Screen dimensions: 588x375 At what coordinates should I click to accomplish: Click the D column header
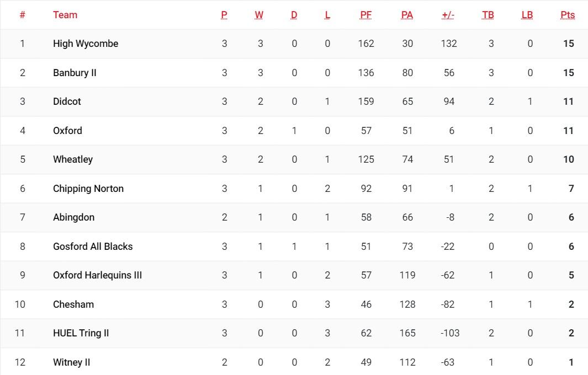pos(294,15)
